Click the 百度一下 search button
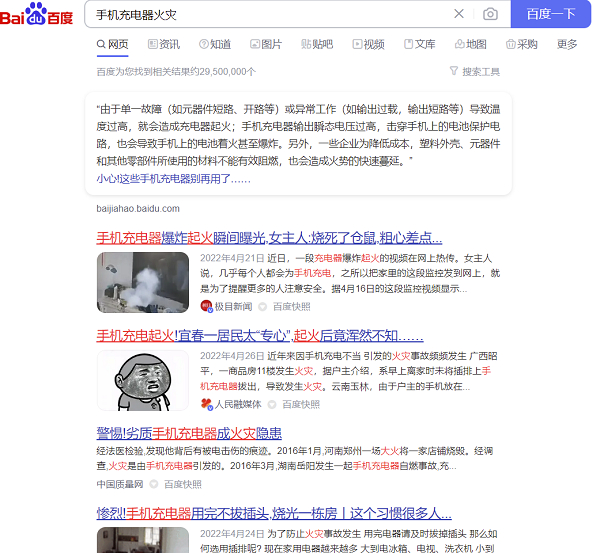 click(x=551, y=14)
